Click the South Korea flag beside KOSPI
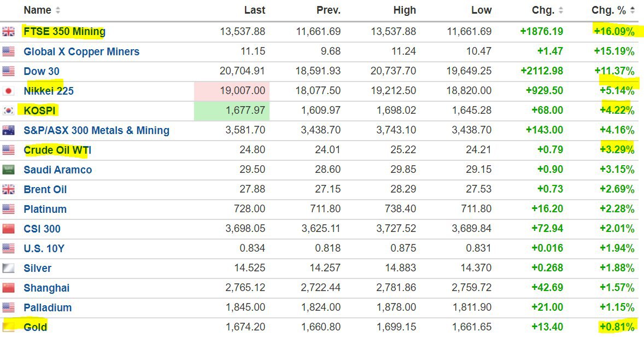The width and height of the screenshot is (644, 337). click(8, 111)
